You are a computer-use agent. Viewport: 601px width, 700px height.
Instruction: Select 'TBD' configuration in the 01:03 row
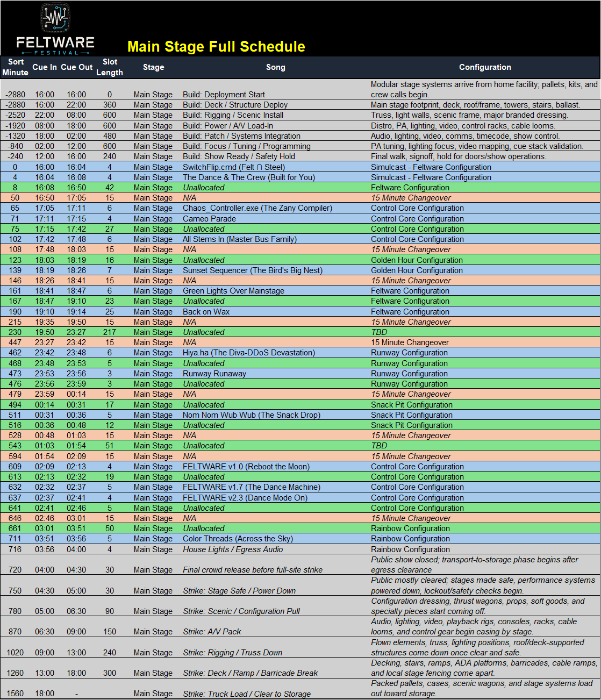coord(379,446)
